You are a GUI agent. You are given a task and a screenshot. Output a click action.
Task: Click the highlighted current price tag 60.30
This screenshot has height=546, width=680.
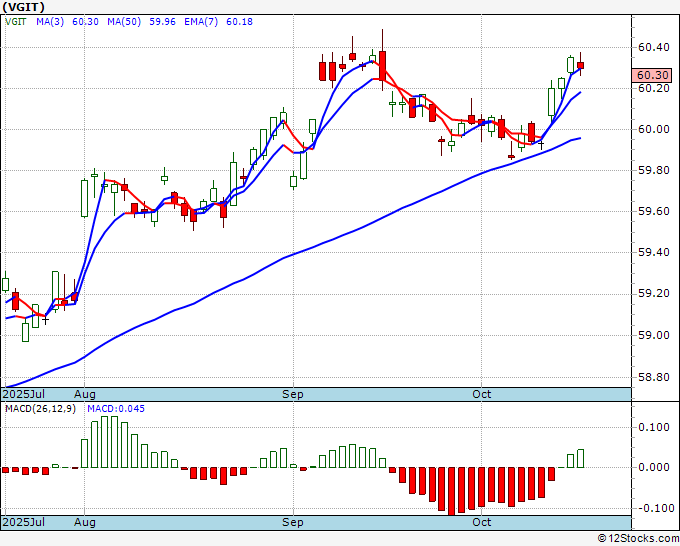click(x=652, y=75)
